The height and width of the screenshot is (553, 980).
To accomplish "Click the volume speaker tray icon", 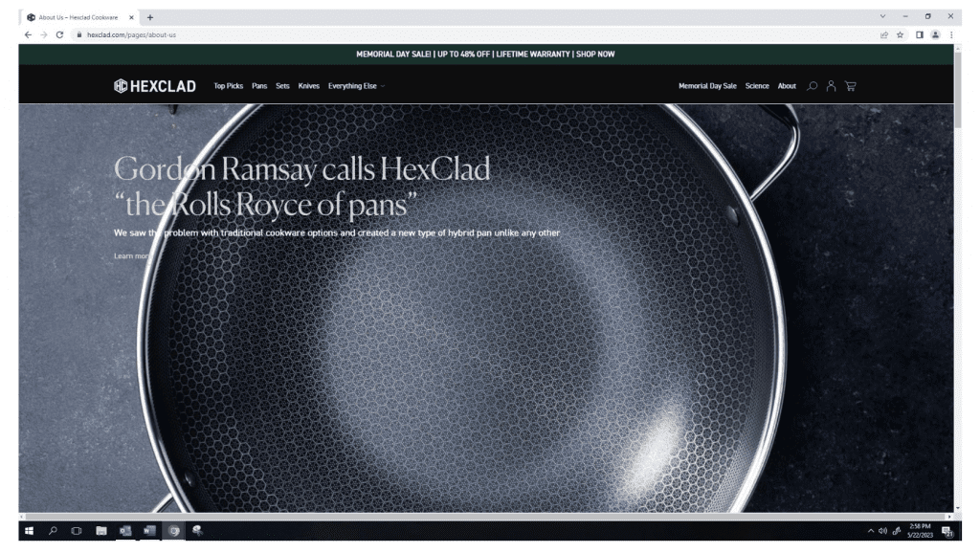I will [882, 531].
